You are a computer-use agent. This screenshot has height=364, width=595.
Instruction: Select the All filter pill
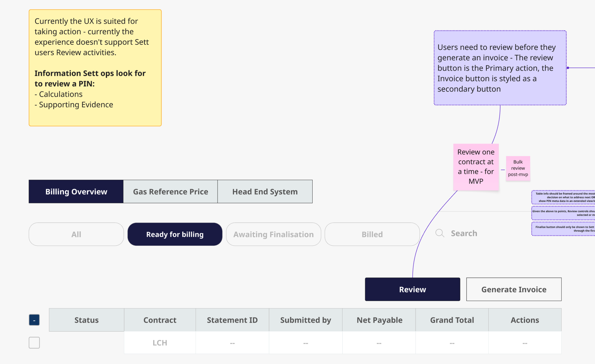pos(76,234)
